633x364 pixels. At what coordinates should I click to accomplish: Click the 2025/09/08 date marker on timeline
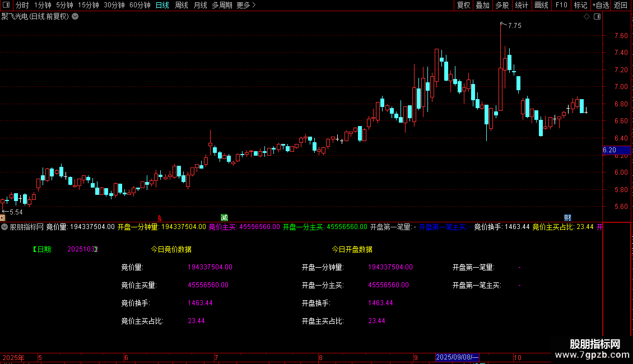tap(457, 357)
